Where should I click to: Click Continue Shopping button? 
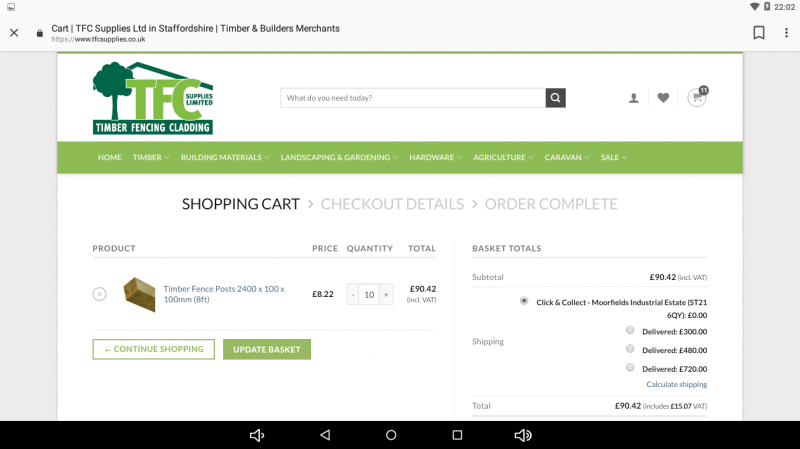click(x=153, y=349)
